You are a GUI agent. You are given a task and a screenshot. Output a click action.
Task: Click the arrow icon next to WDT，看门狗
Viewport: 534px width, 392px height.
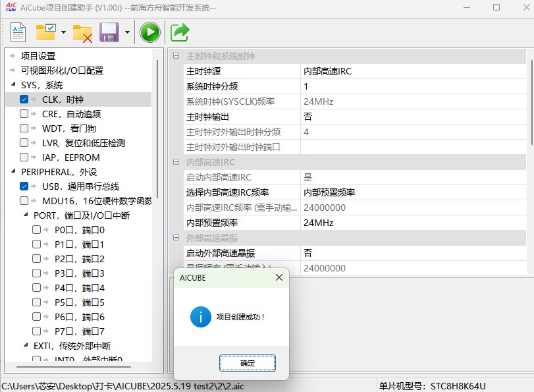pos(34,128)
